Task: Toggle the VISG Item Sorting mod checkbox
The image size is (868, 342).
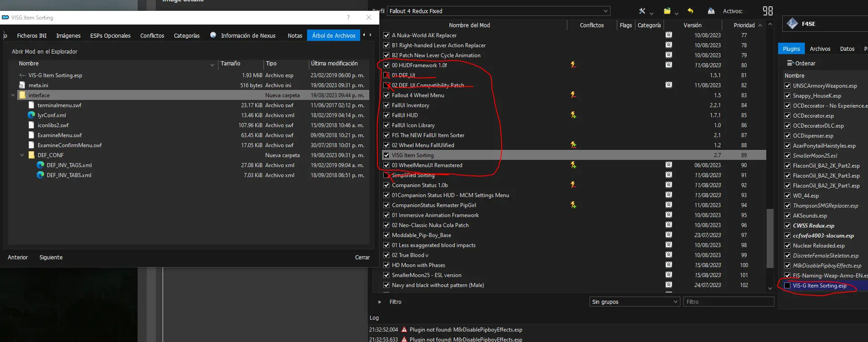Action: [386, 155]
